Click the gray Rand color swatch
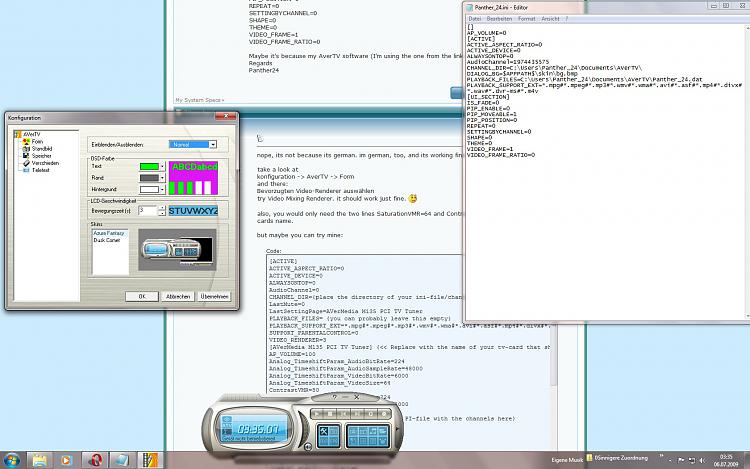This screenshot has width=750, height=469. click(149, 178)
